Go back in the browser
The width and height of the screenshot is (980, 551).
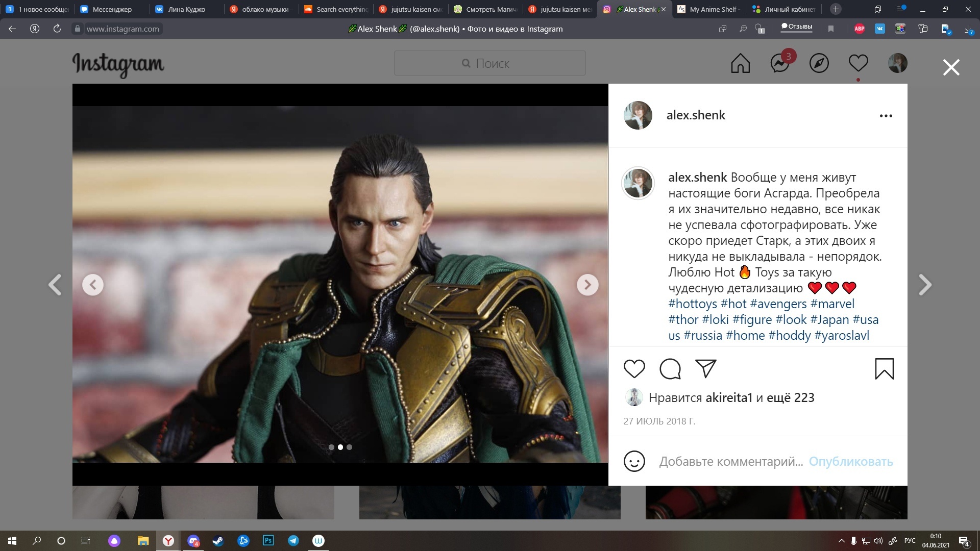12,29
